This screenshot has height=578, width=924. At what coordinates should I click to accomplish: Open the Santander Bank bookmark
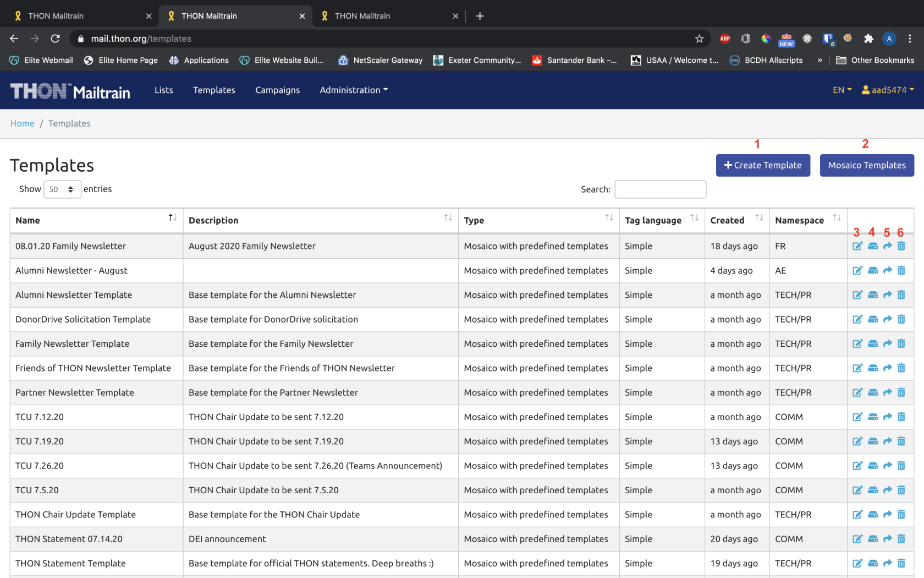(x=574, y=60)
